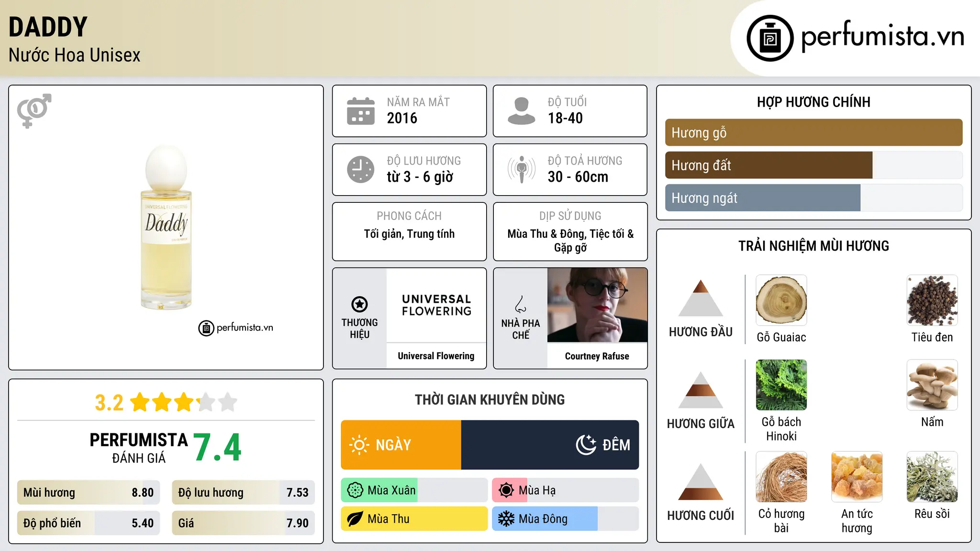Select the Gỗ bách Hinoki note image
The width and height of the screenshot is (980, 551).
tap(781, 385)
